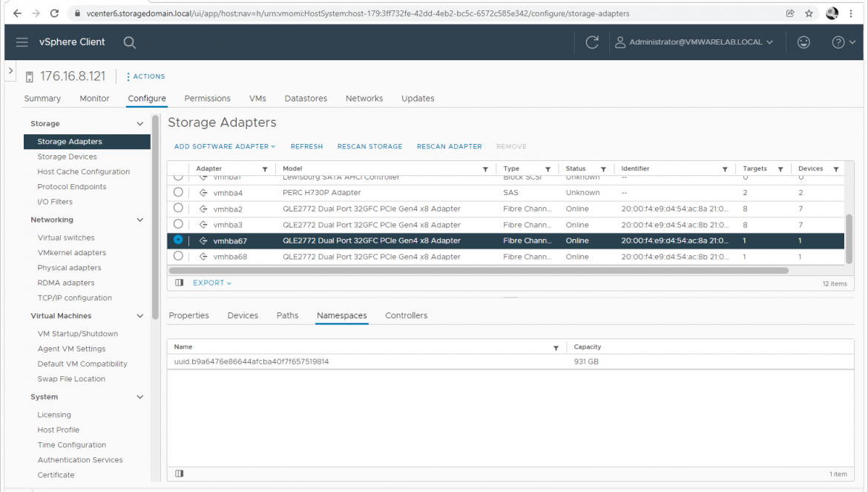Click the adapters table vertical scrollbar
868x492 pixels.
pyautogui.click(x=849, y=238)
